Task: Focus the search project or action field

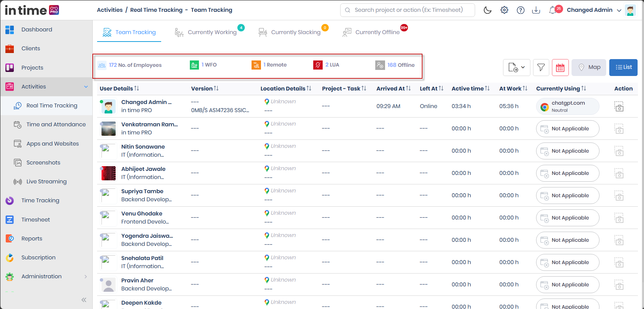Action: coord(408,10)
